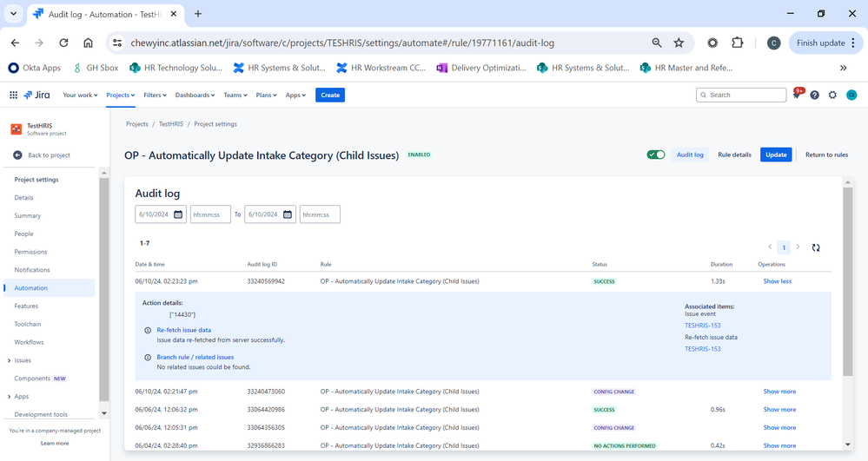This screenshot has width=868, height=461.
Task: Refresh the audit log list
Action: coord(816,247)
